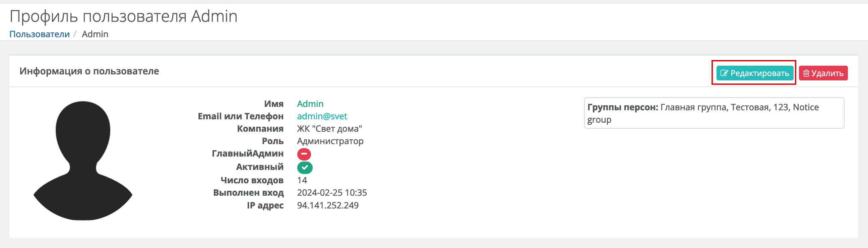Image resolution: width=868 pixels, height=248 pixels.
Task: Click the user avatar silhouette image
Action: coord(83,161)
